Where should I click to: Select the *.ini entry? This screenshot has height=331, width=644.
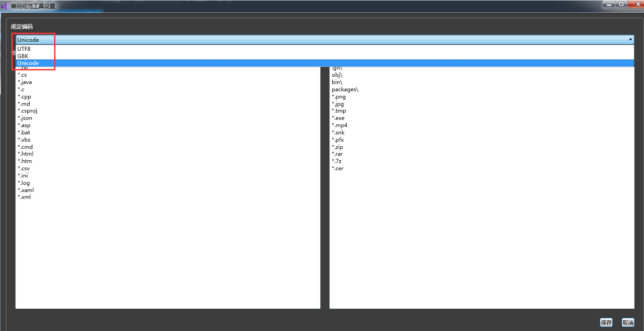pos(23,176)
